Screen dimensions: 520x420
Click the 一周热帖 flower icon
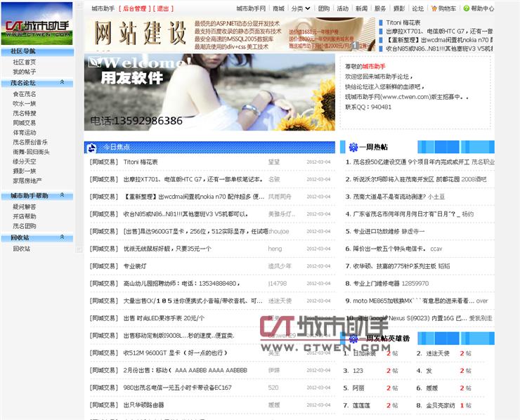[353, 147]
